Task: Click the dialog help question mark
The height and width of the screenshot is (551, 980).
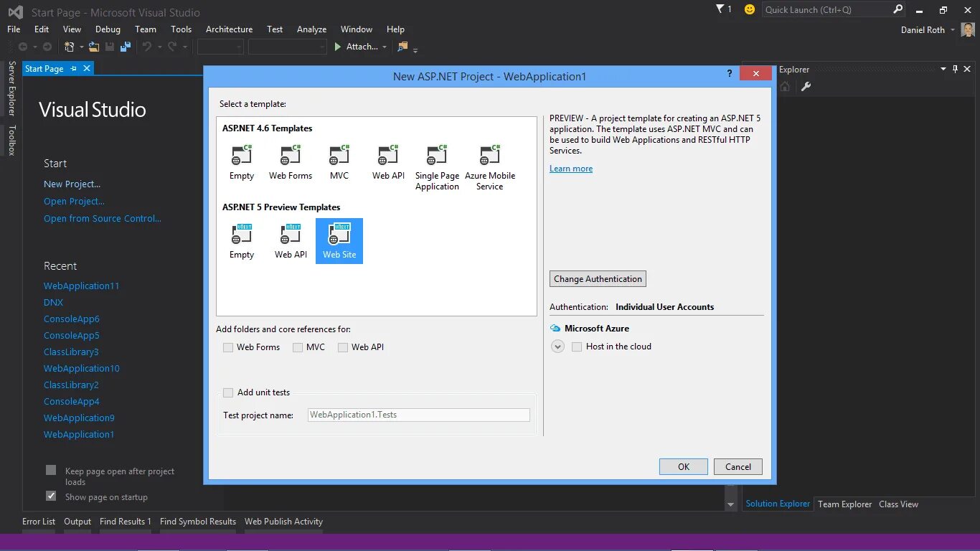Action: [x=730, y=74]
